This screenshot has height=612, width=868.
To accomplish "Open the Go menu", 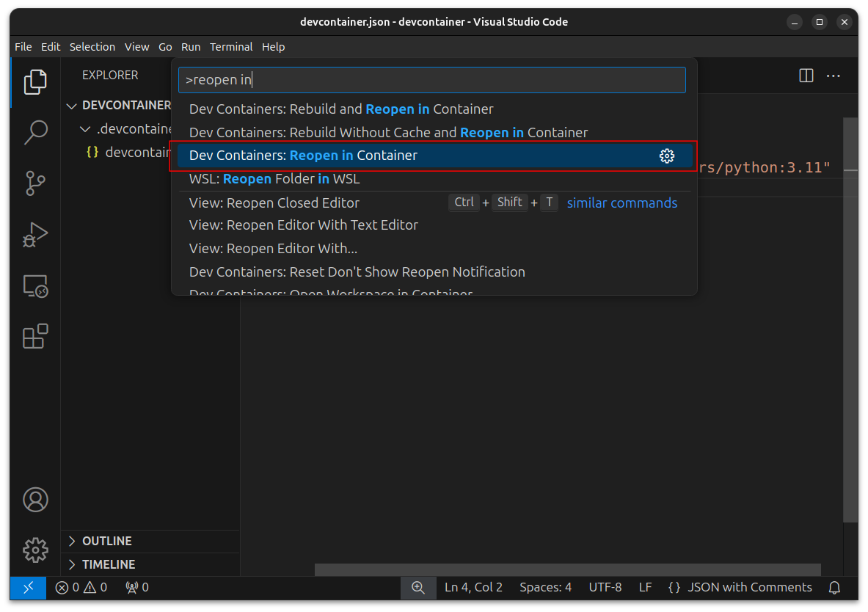I will [x=165, y=47].
